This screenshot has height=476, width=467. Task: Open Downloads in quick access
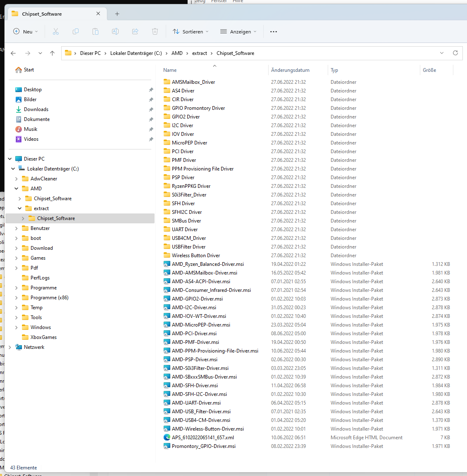coord(31,109)
